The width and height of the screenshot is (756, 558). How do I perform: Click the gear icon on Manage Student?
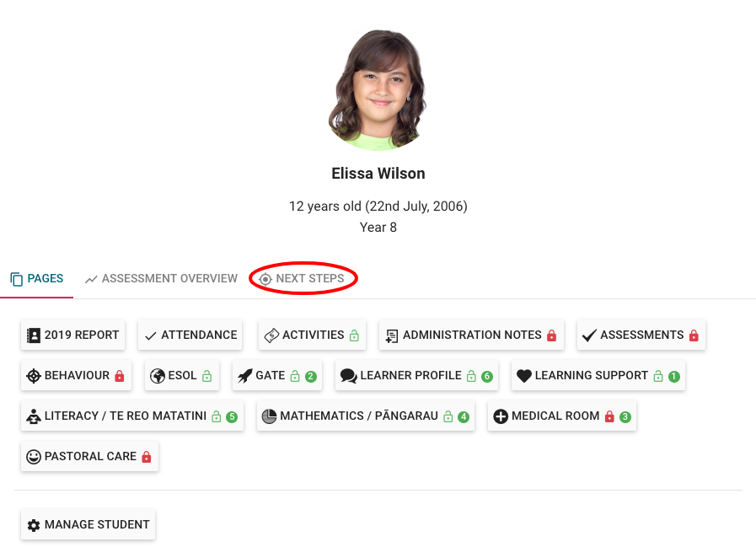(x=34, y=525)
